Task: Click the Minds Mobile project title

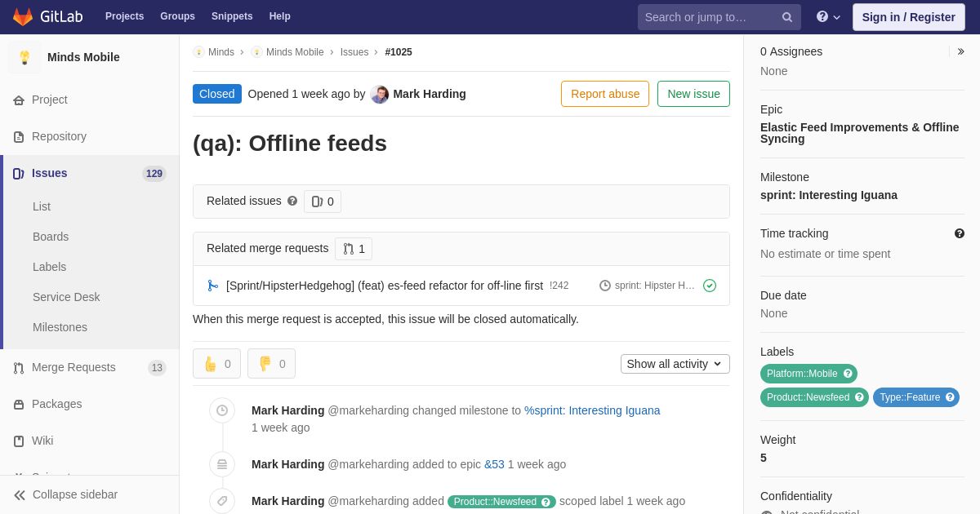Action: pos(83,57)
